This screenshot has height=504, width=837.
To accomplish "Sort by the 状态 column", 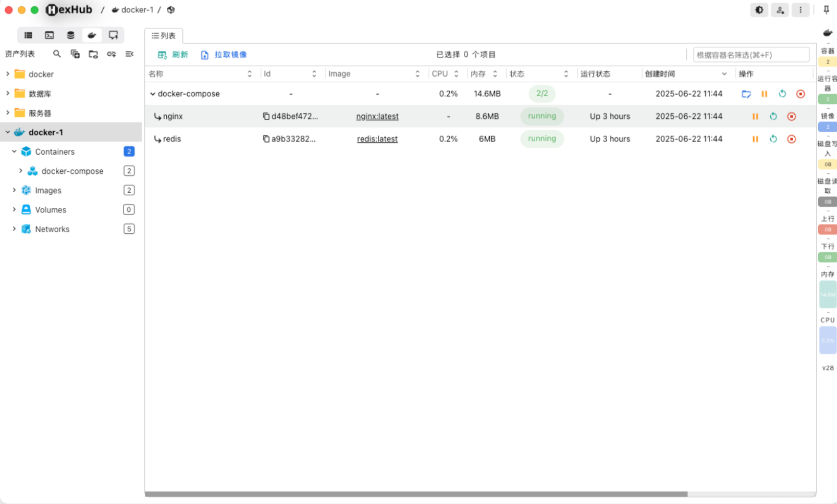I will 566,74.
